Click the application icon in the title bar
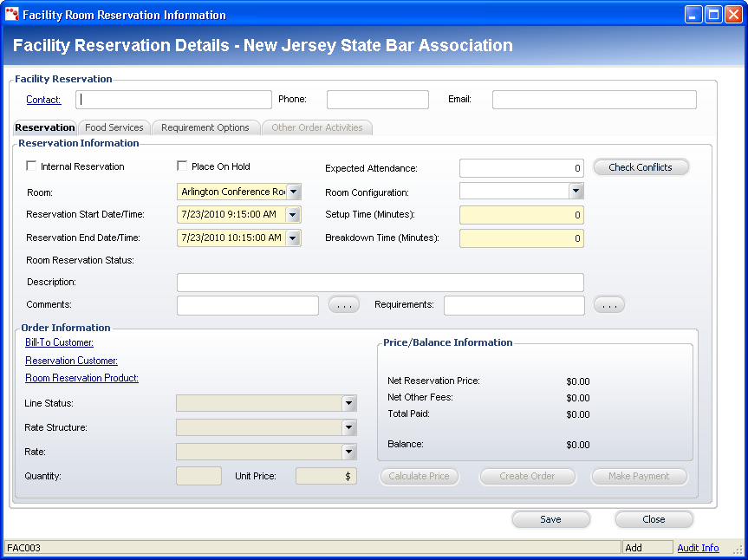 [12, 15]
